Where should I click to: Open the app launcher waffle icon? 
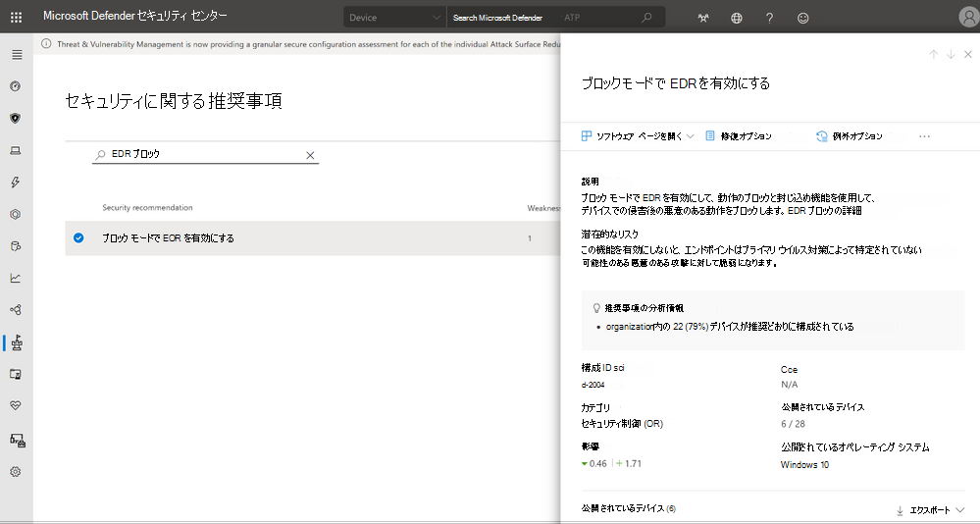point(17,17)
